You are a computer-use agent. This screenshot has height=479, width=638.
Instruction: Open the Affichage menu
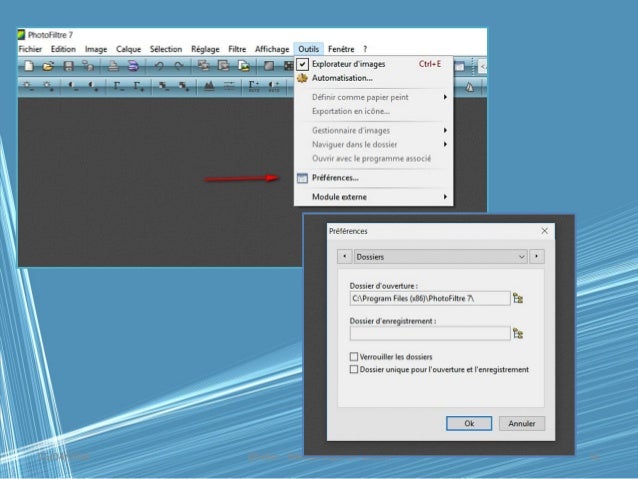(272, 49)
